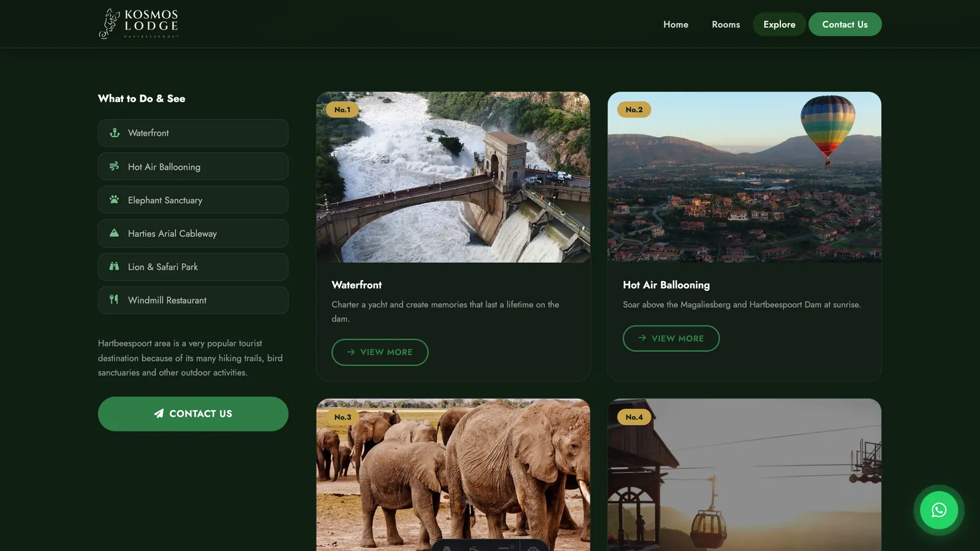Open the Waterfront dam photo
This screenshot has height=551, width=980.
point(453,178)
